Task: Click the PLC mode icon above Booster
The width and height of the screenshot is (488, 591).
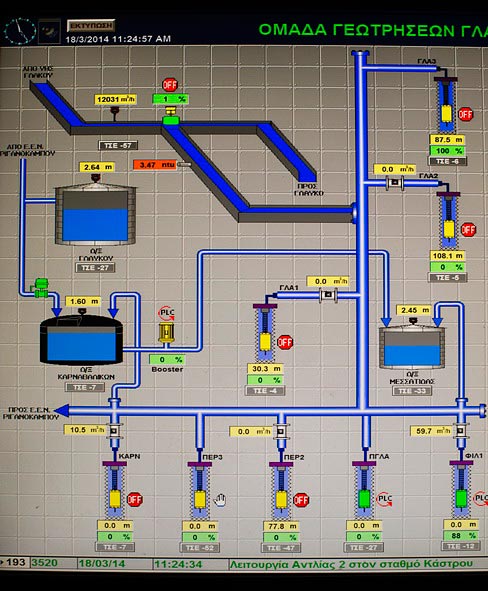Action: tap(166, 313)
